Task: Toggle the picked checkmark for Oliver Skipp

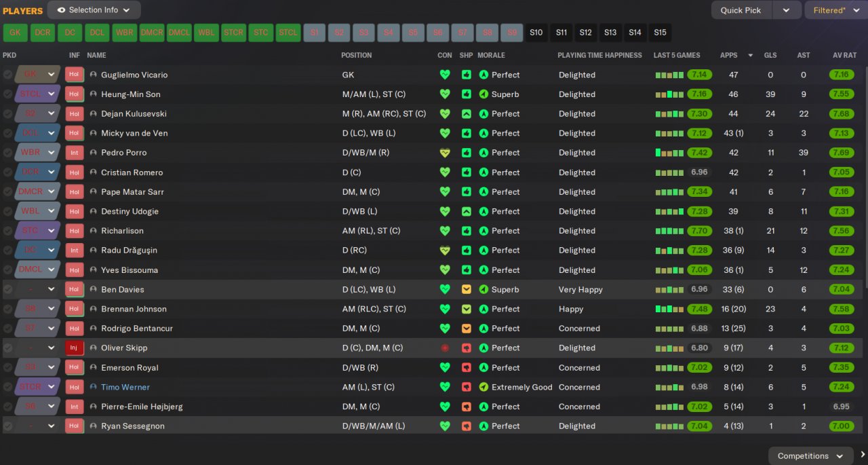Action: tap(7, 348)
